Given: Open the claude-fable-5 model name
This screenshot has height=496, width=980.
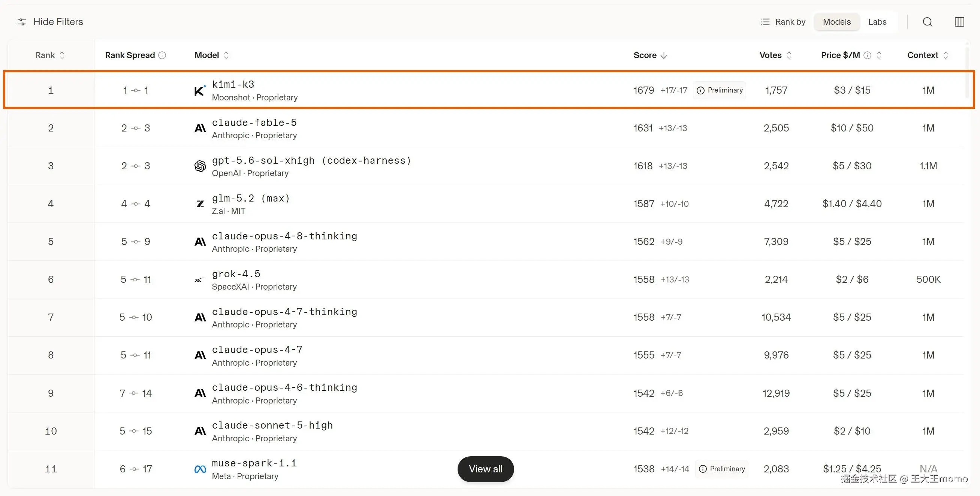Looking at the screenshot, I should coord(254,123).
